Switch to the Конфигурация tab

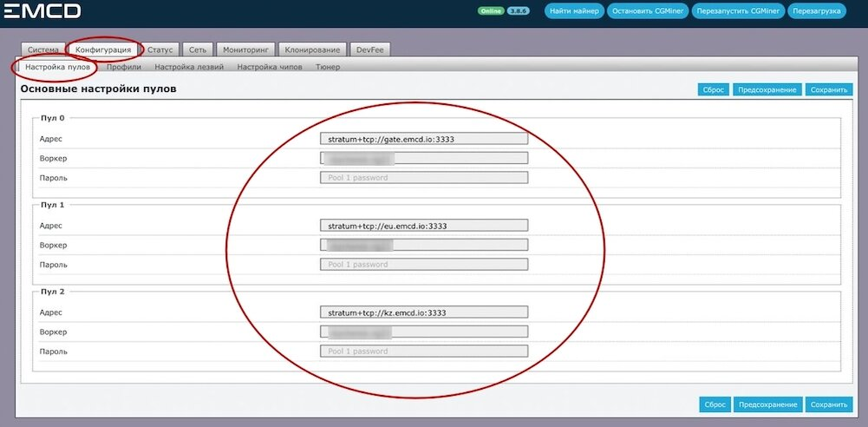(x=103, y=49)
